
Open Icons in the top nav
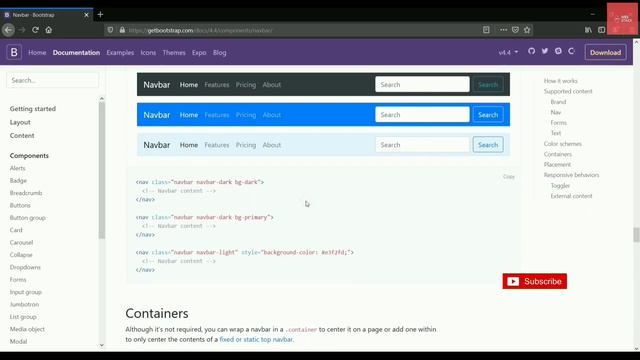pos(148,53)
